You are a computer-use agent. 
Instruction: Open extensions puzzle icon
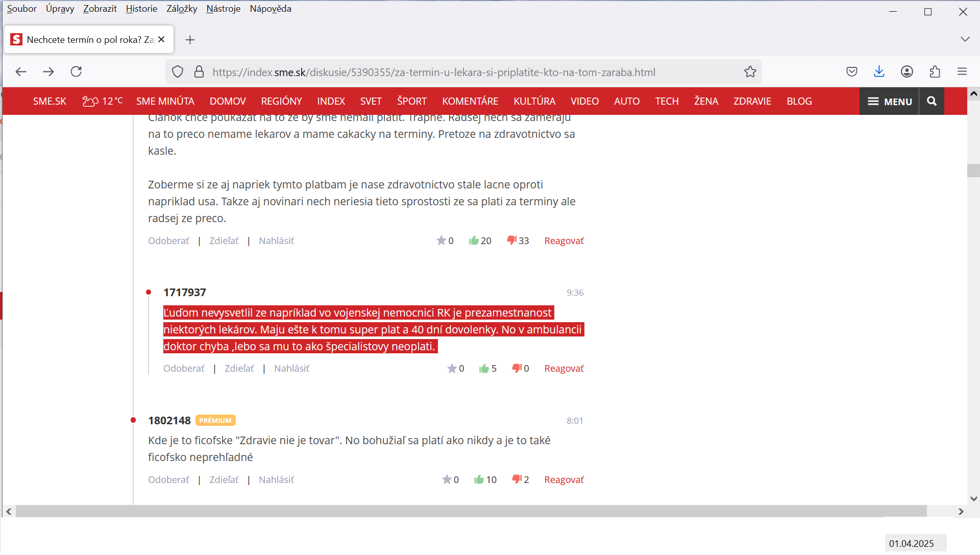pos(935,72)
